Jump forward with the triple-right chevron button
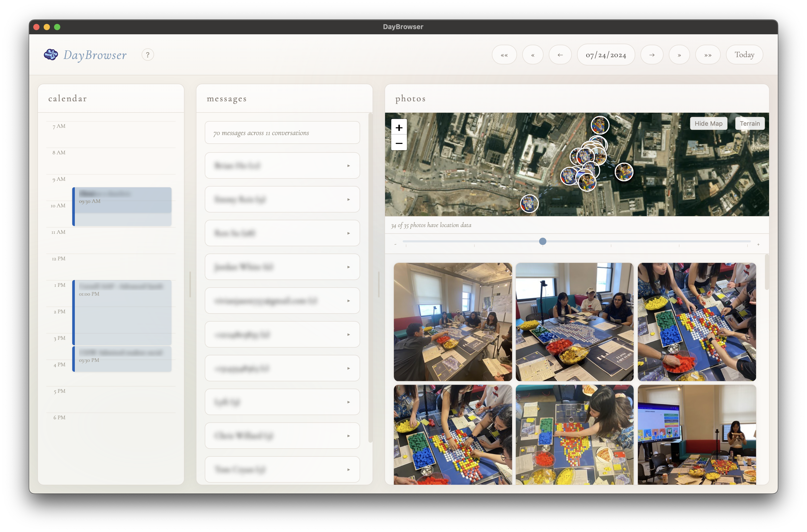Image resolution: width=807 pixels, height=532 pixels. pos(707,55)
